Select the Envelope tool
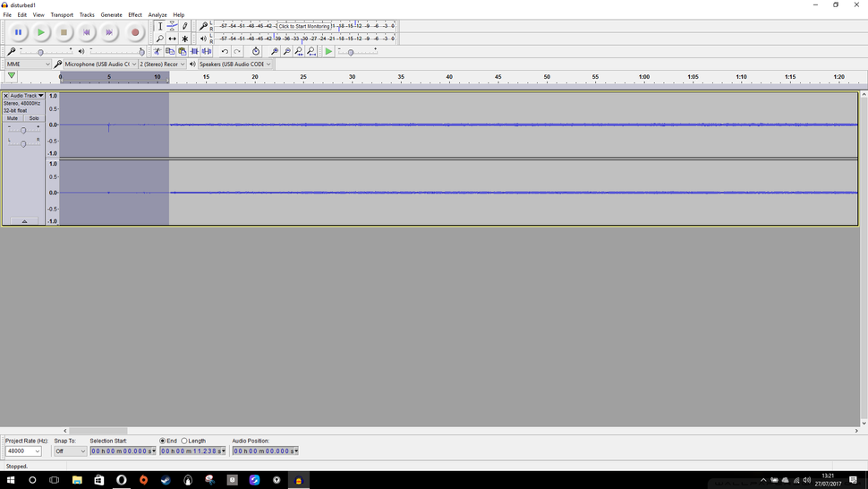868x489 pixels. click(172, 26)
